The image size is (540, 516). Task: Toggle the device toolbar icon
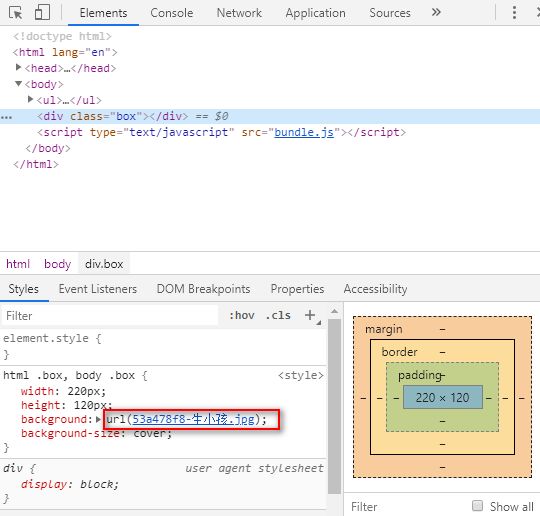[x=42, y=12]
